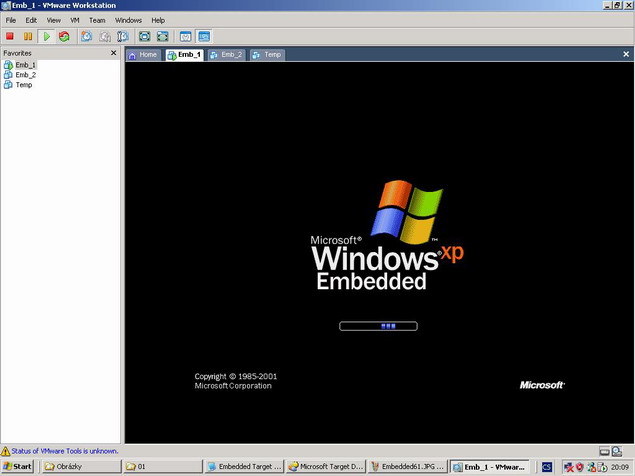
Task: Click the VMware Tools status warning icon
Action: (x=5, y=451)
